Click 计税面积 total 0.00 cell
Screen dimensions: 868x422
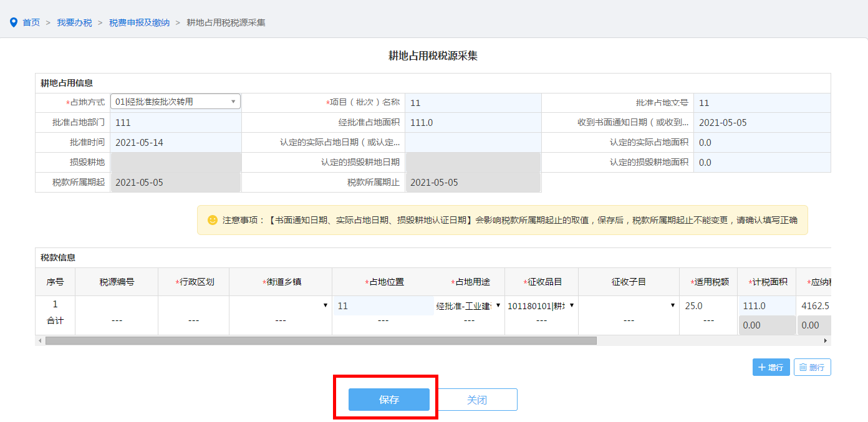pyautogui.click(x=767, y=325)
